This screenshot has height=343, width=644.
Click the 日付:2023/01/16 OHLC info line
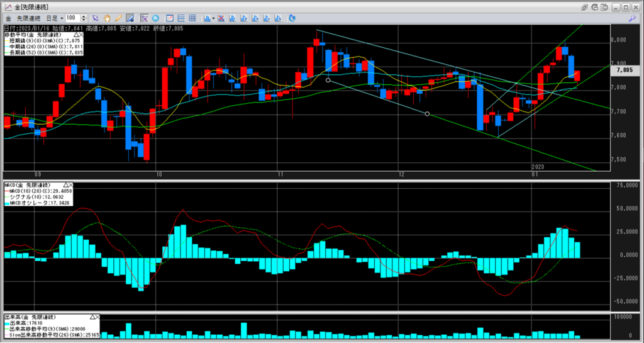94,28
